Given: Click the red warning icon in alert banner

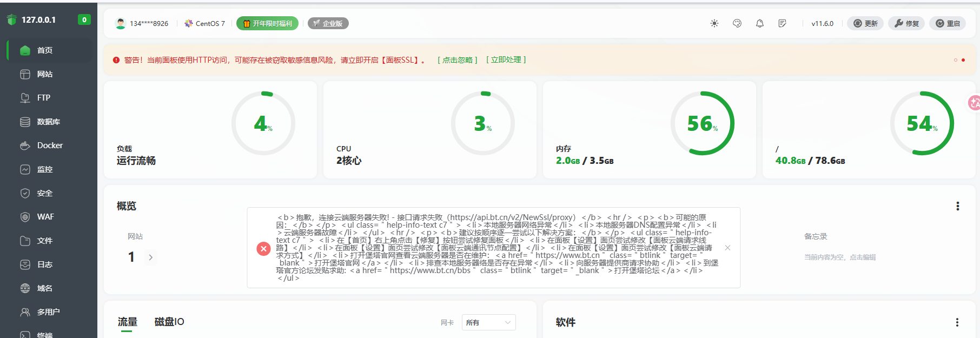Looking at the screenshot, I should (x=116, y=60).
